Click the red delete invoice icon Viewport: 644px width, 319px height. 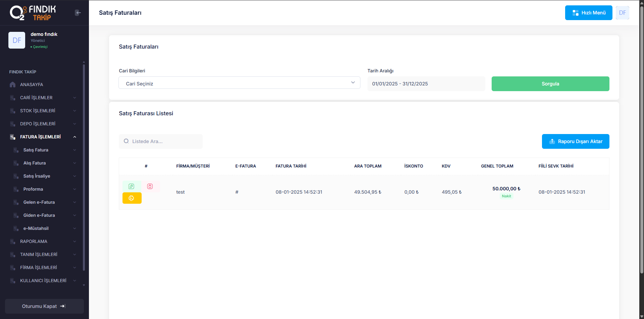150,186
